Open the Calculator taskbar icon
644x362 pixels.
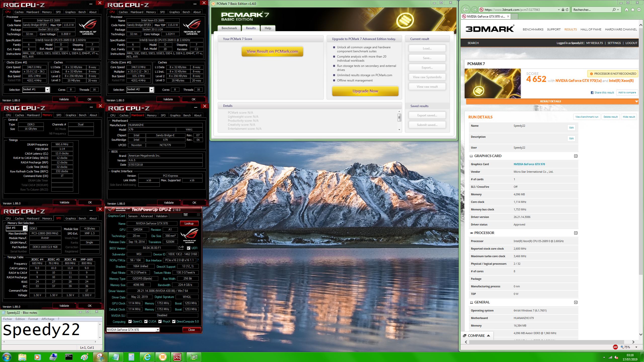131,357
